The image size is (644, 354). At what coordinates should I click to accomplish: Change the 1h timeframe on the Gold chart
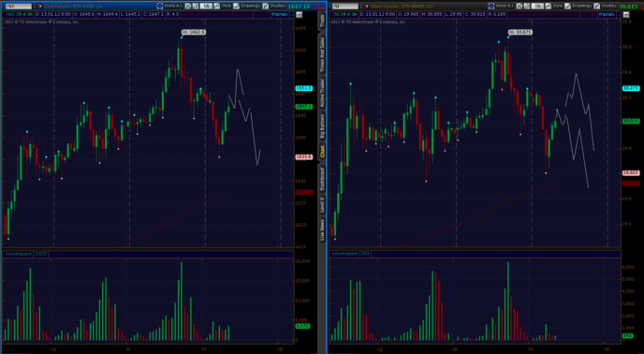[206, 7]
